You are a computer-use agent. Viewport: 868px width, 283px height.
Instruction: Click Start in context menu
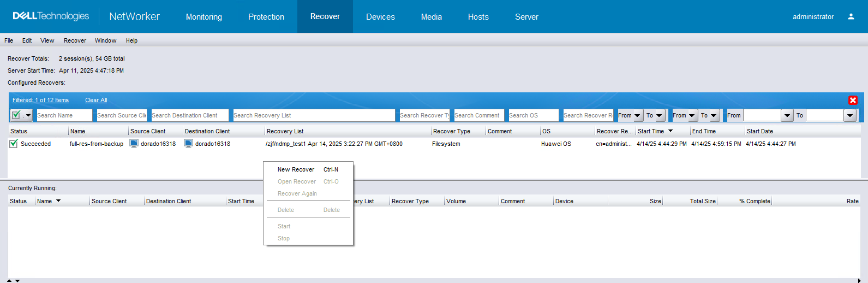coord(308,226)
